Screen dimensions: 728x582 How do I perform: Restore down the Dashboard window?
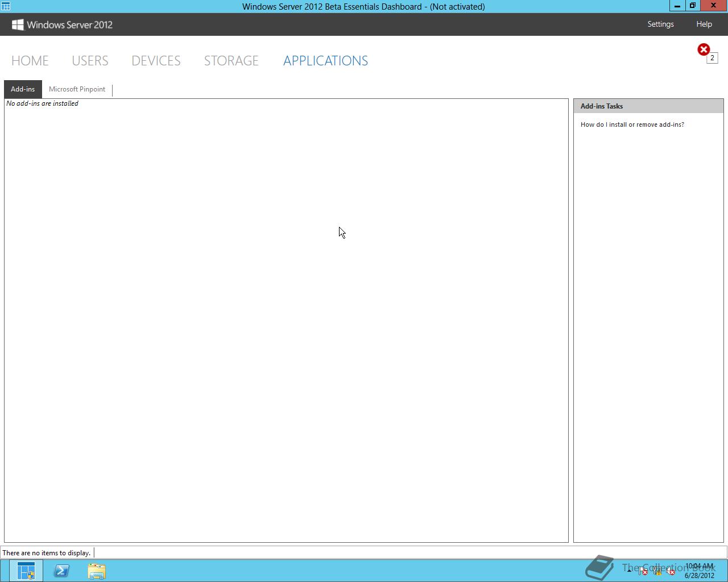point(692,6)
